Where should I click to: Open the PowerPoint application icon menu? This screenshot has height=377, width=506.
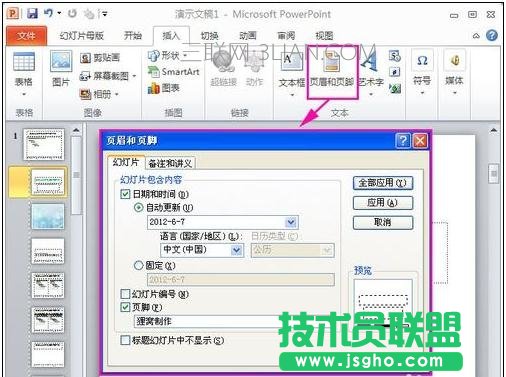(13, 13)
